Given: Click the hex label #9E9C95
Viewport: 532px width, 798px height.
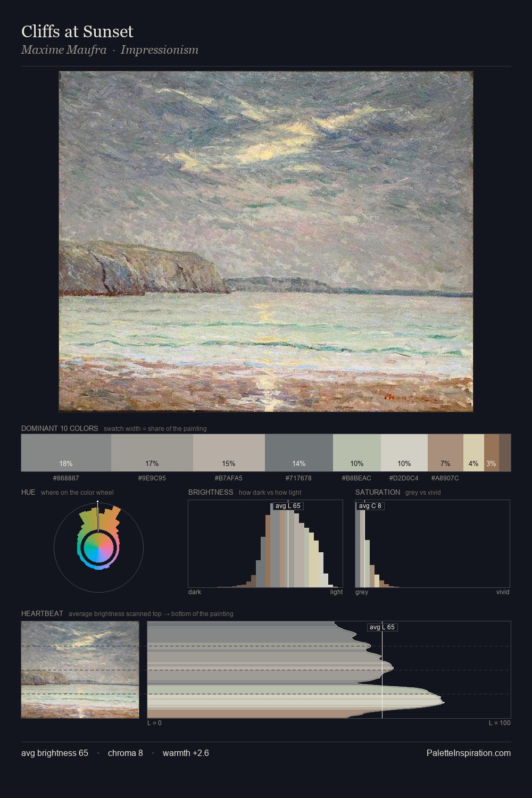Looking at the screenshot, I should coord(152,478).
